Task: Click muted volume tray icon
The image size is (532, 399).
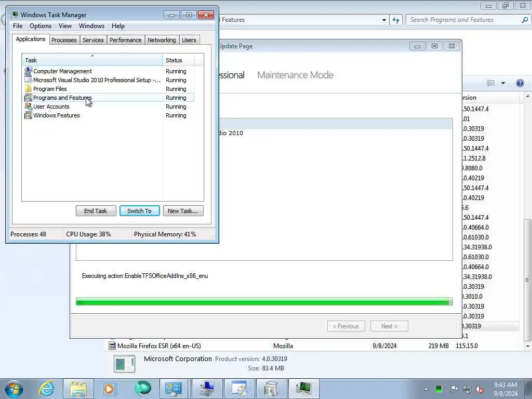Action: (480, 389)
